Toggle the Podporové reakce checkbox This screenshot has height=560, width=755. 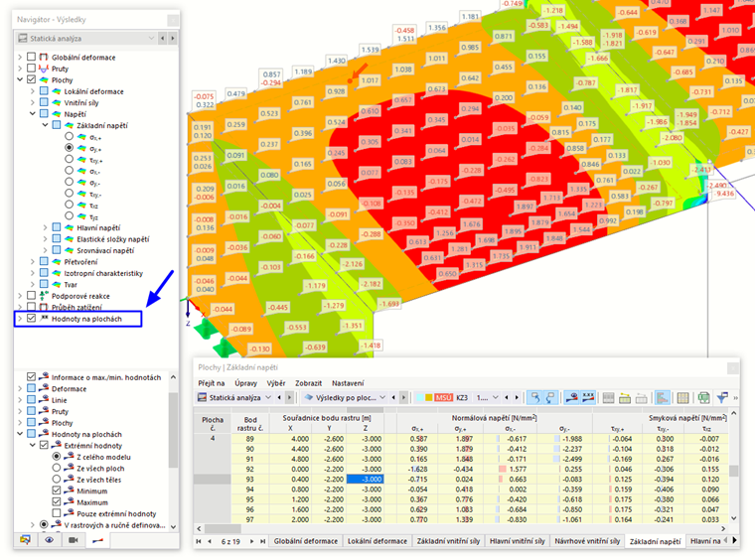pos(32,296)
